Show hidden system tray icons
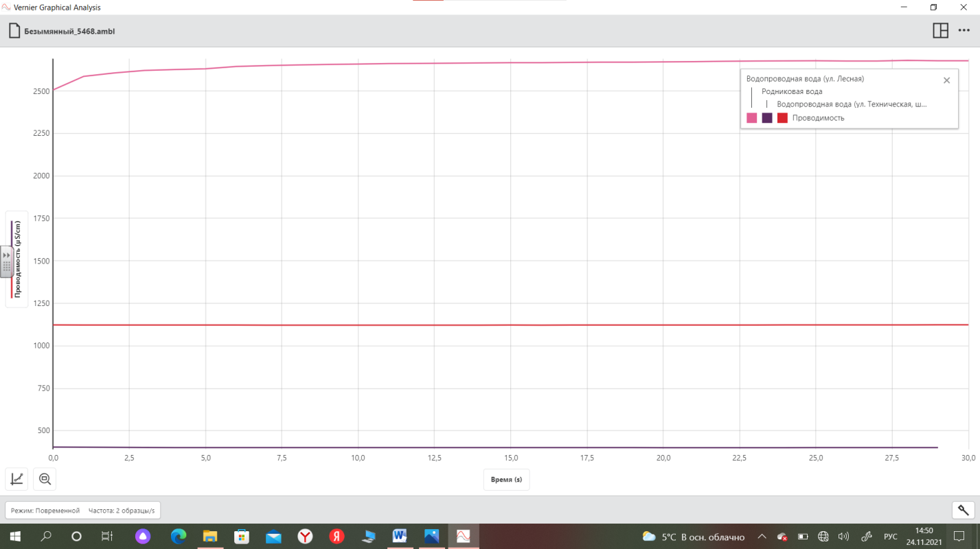 click(x=762, y=536)
